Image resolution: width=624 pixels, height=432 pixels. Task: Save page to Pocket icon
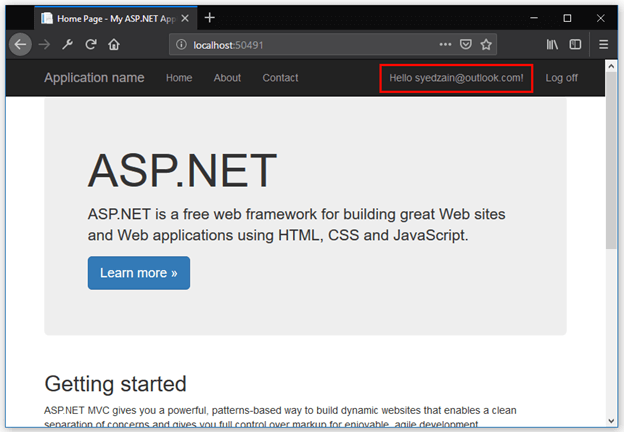[x=466, y=45]
